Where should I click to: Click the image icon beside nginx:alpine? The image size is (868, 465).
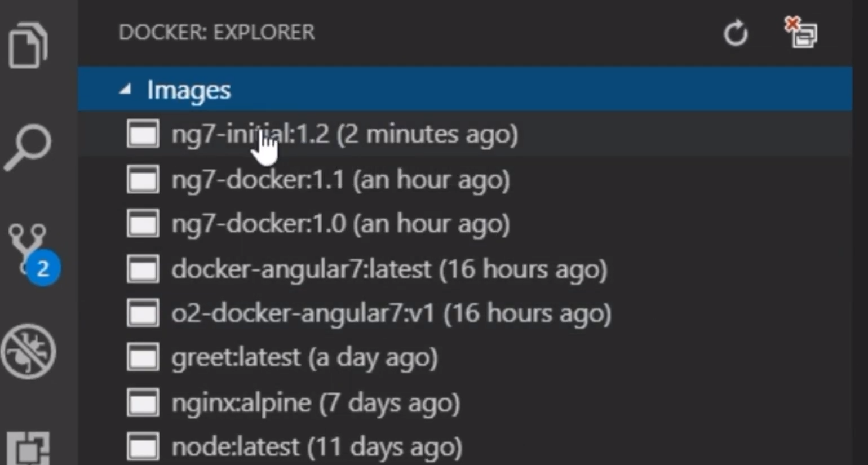tap(143, 402)
